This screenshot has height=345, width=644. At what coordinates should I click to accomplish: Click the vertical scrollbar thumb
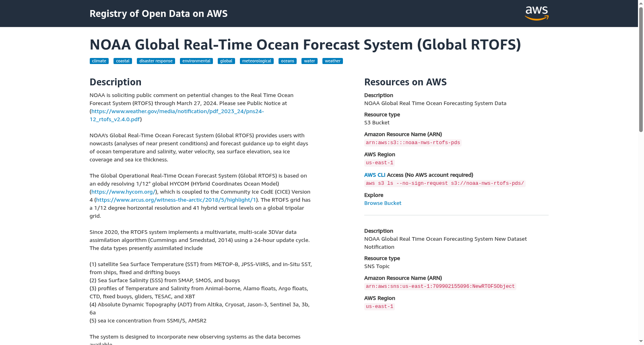[641, 69]
